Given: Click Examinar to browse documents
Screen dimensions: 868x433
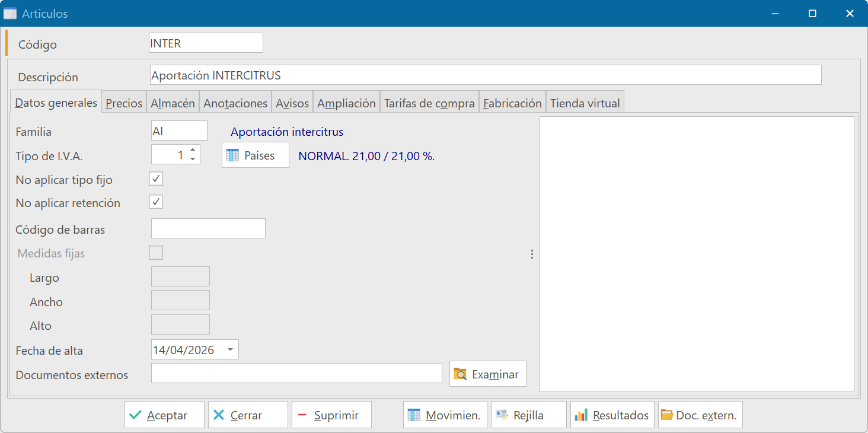Looking at the screenshot, I should click(487, 374).
